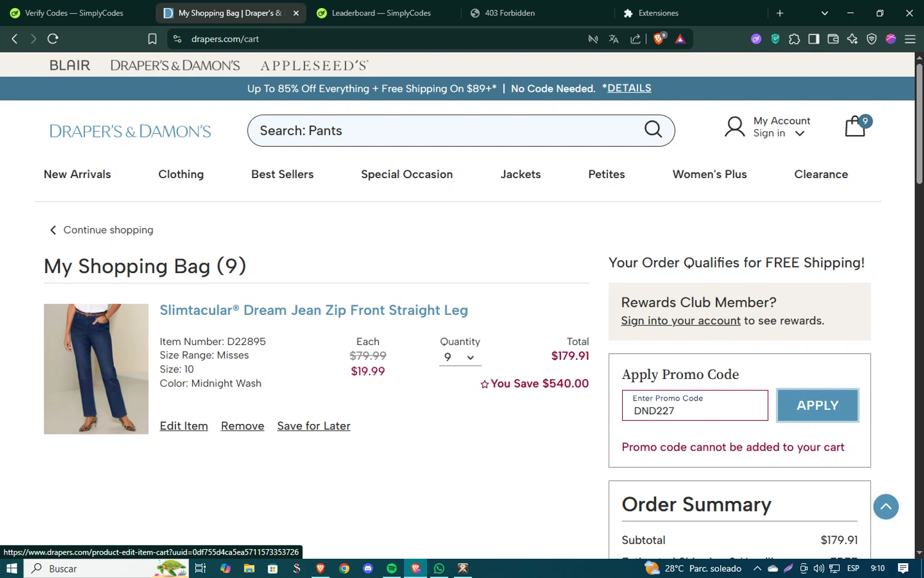
Task: Click the Brave Rewards triangle icon
Action: pyautogui.click(x=681, y=39)
